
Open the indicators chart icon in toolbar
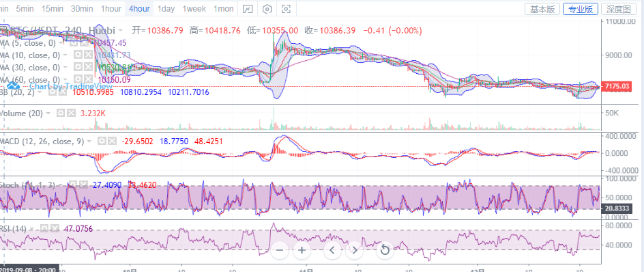(248, 9)
